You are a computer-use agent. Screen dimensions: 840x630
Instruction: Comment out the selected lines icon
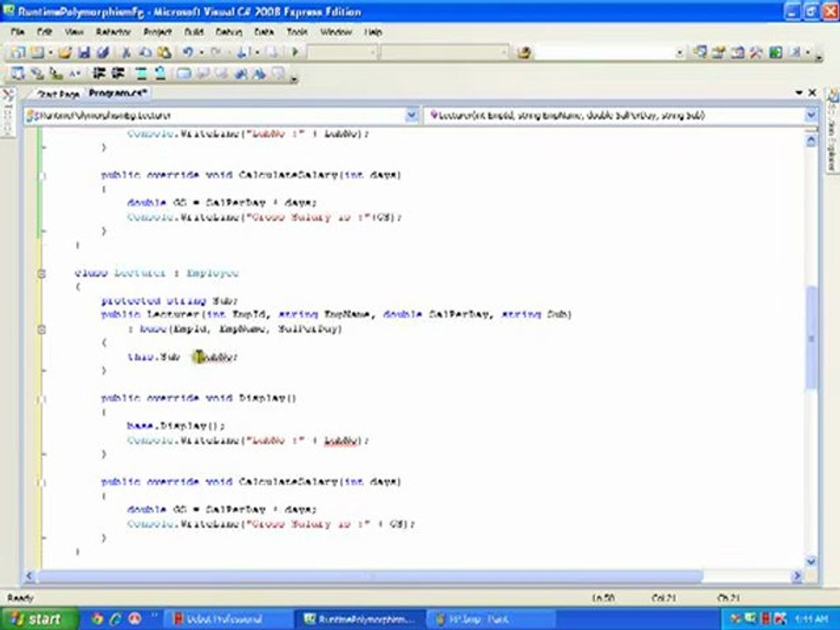click(141, 73)
